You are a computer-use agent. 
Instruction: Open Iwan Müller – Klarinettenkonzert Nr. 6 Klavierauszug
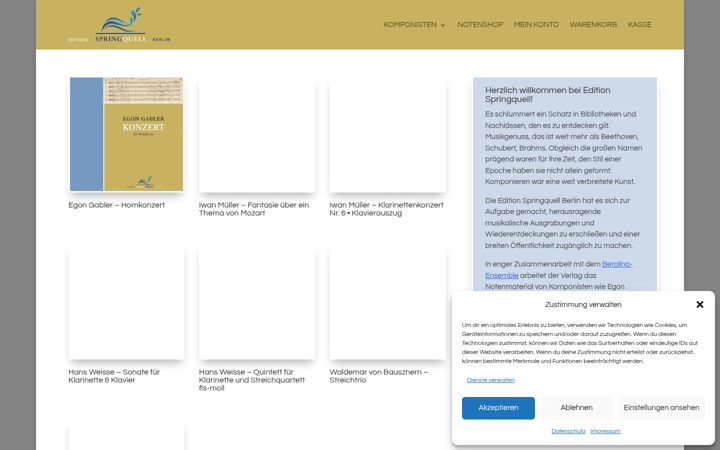(386, 209)
